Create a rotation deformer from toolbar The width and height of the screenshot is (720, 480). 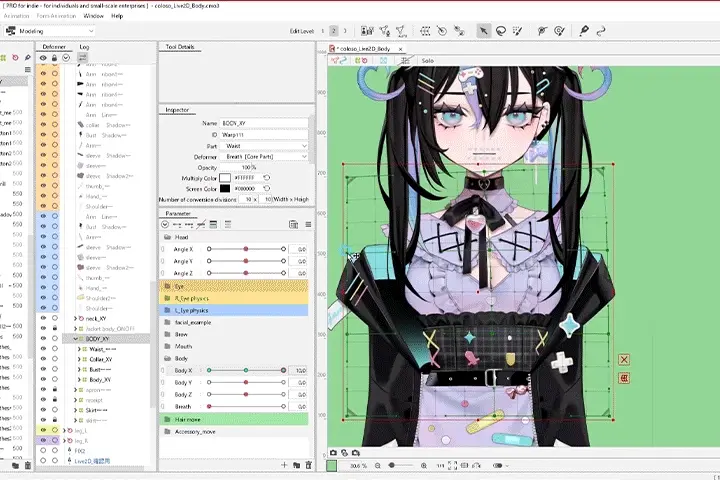click(x=442, y=31)
